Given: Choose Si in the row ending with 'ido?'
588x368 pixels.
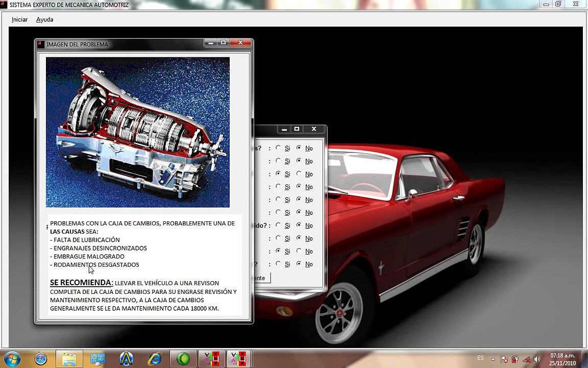Looking at the screenshot, I should click(x=278, y=225).
